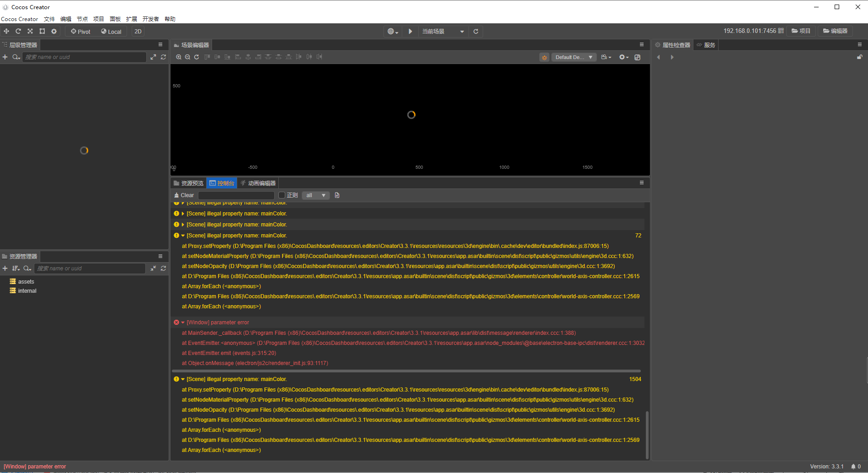This screenshot has height=473, width=868.
Task: Toggle Local coordinate mode
Action: [x=111, y=32]
